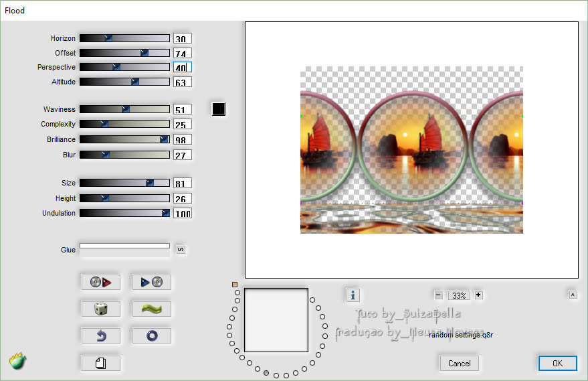Click the 'random settings.q8r' preset name

point(461,335)
